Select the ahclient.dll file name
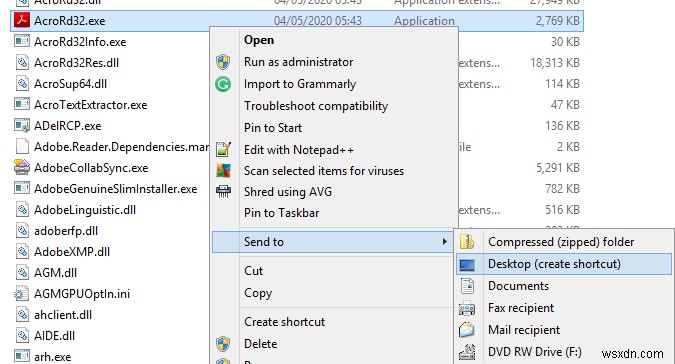 [x=63, y=315]
